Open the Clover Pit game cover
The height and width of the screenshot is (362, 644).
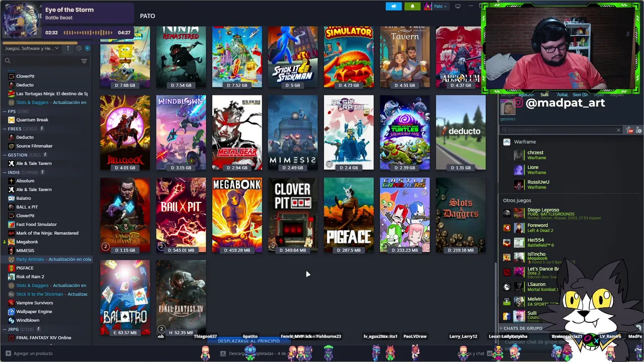coord(293,215)
